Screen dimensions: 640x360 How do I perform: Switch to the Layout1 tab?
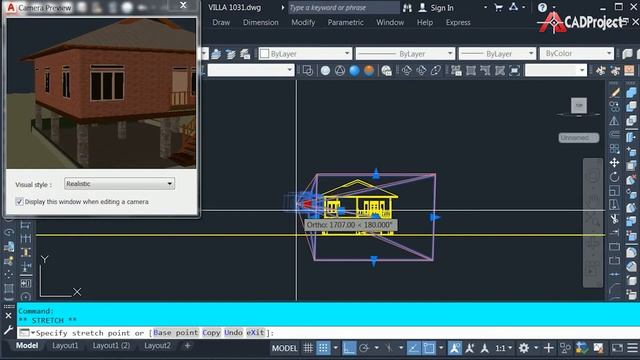coord(65,346)
